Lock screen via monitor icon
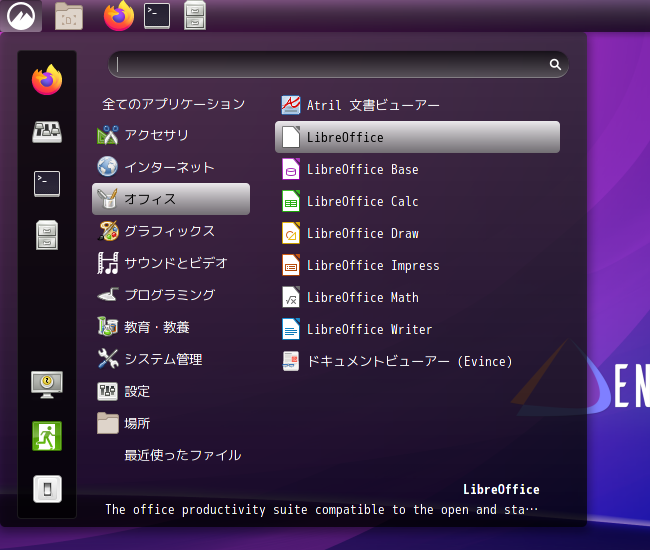Image resolution: width=650 pixels, height=550 pixels. pyautogui.click(x=47, y=384)
